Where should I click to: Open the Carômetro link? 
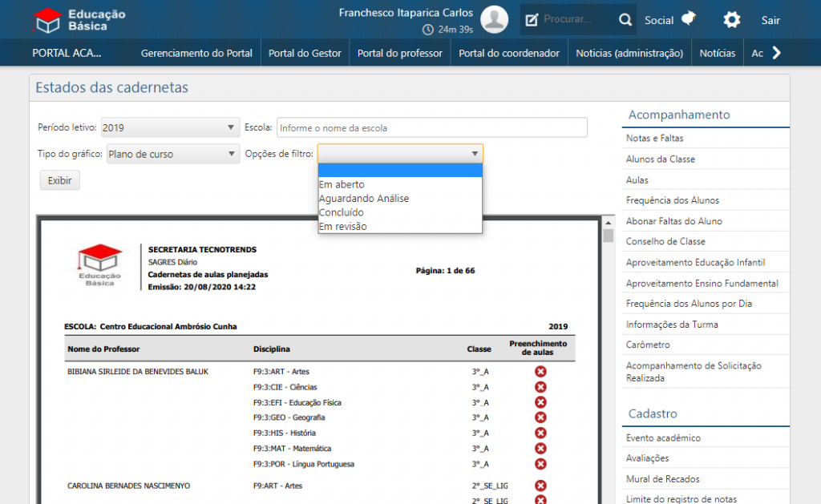[648, 345]
